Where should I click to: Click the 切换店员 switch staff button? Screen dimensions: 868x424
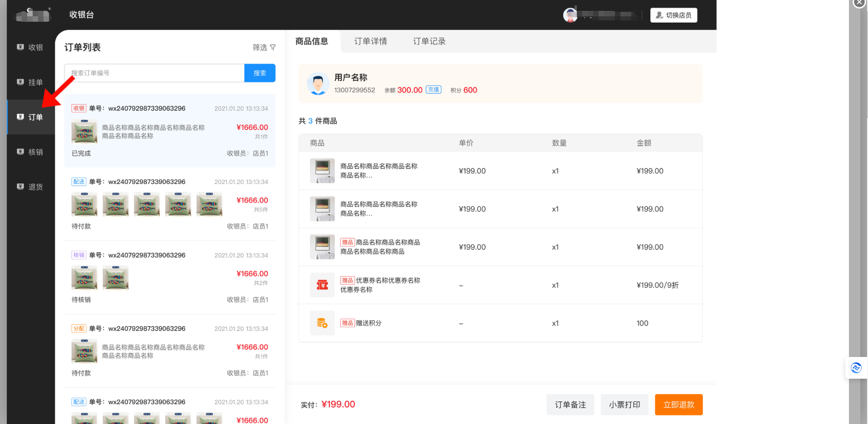tap(673, 15)
